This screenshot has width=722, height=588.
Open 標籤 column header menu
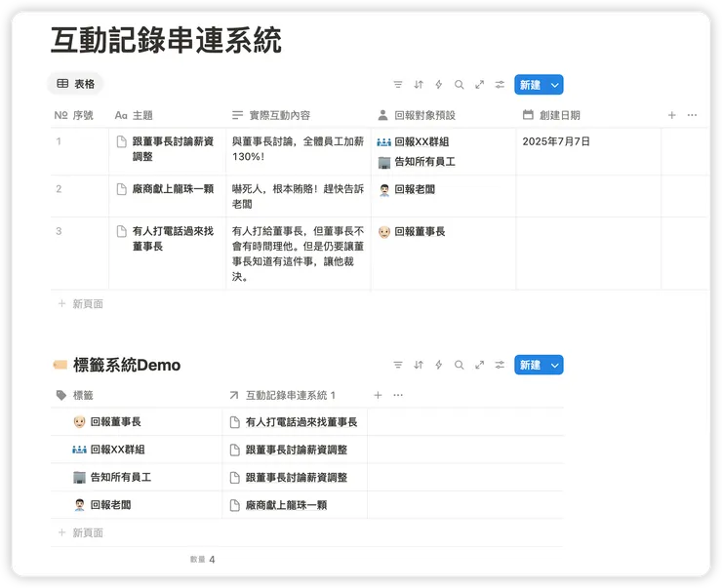pos(74,395)
